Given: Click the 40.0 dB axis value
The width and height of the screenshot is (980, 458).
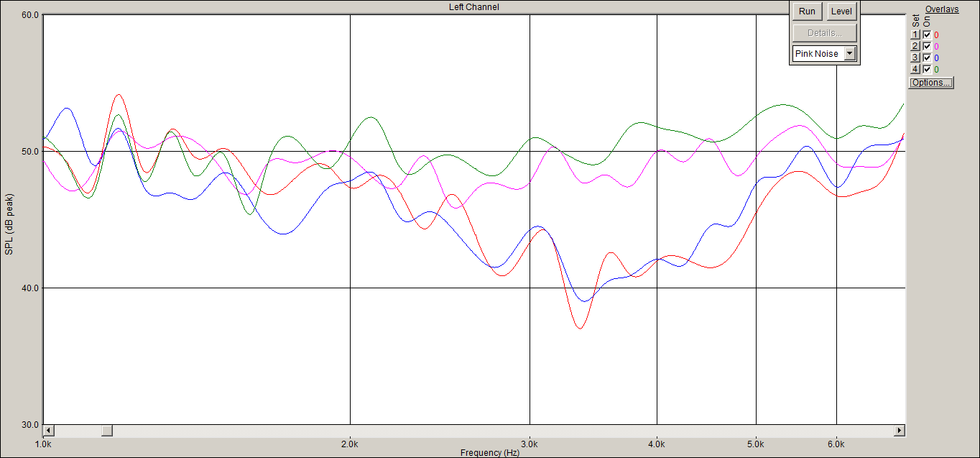Looking at the screenshot, I should tap(31, 288).
